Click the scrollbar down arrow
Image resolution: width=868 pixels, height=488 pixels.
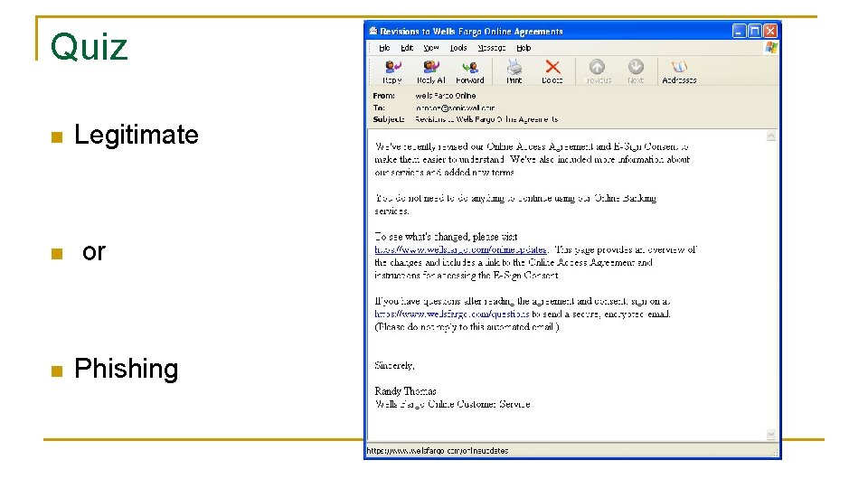click(771, 435)
